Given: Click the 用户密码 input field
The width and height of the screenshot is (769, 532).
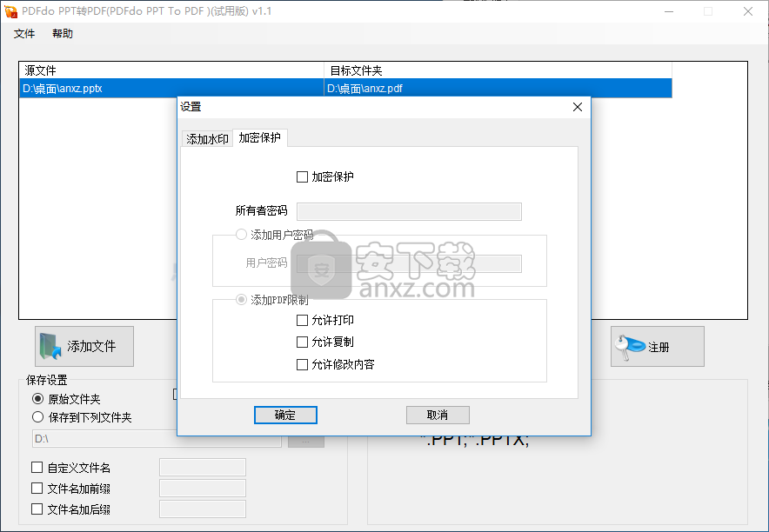Looking at the screenshot, I should (409, 263).
